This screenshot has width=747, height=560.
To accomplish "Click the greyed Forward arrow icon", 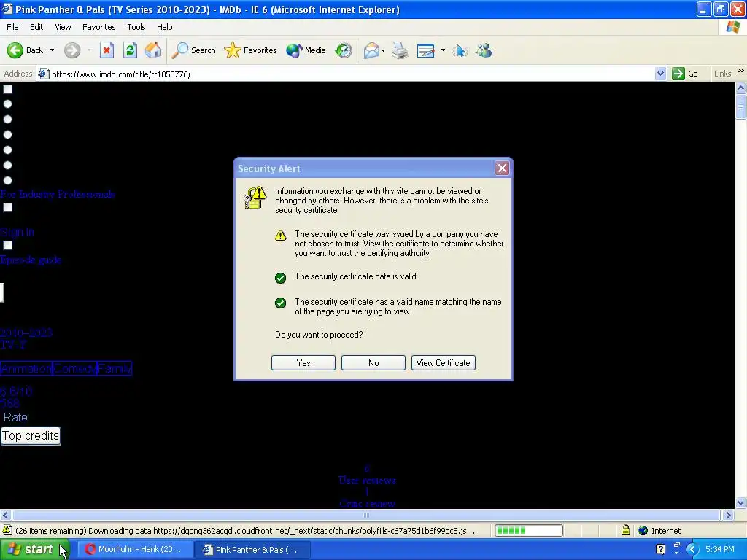I will [x=72, y=50].
